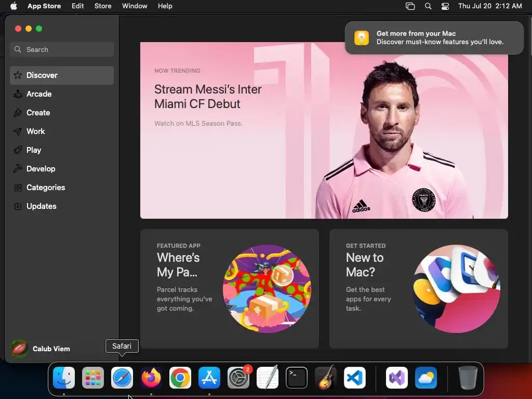
Task: Open the Store menu
Action: (x=103, y=6)
